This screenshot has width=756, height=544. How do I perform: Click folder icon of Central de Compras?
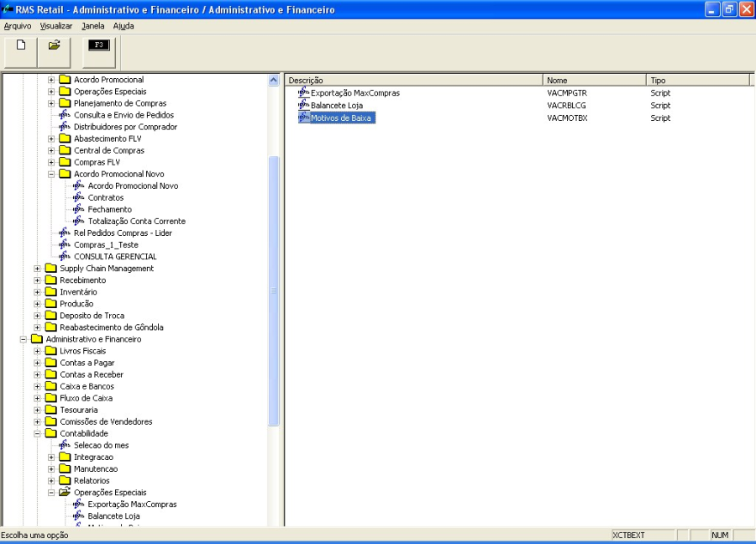click(x=65, y=150)
